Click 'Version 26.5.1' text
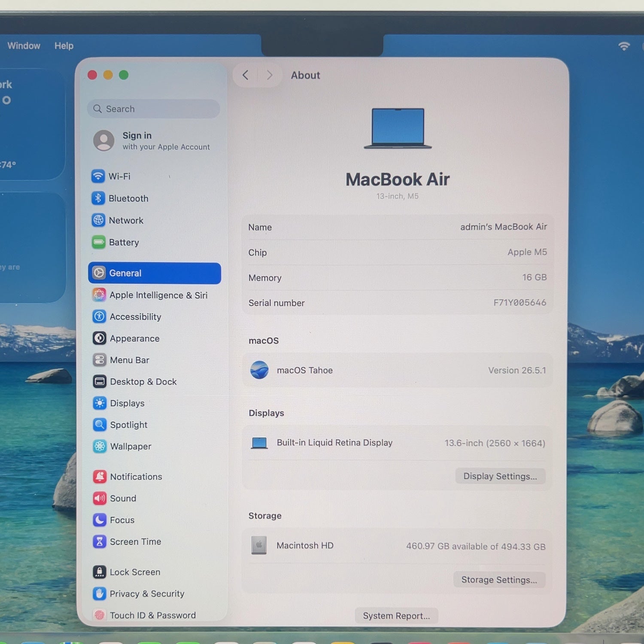The image size is (644, 644). point(517,370)
